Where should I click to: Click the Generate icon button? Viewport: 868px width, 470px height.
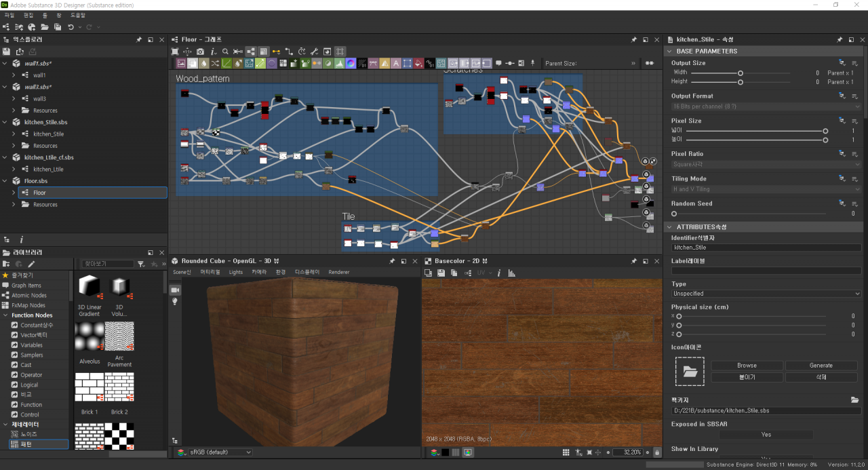[821, 366]
